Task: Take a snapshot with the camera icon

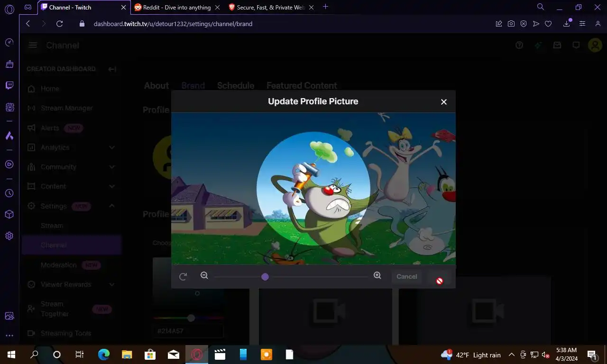Action: [511, 24]
